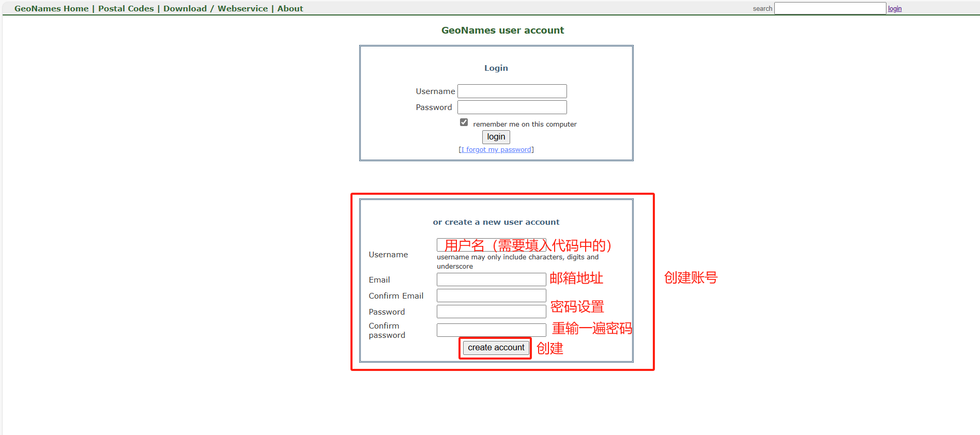
Task: Focus the Confirm password field
Action: (491, 330)
